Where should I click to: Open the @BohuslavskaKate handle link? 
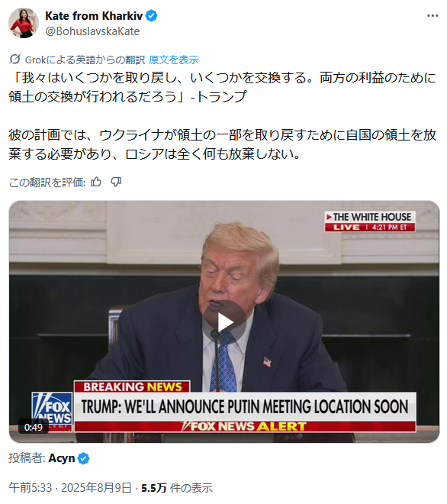pos(92,31)
